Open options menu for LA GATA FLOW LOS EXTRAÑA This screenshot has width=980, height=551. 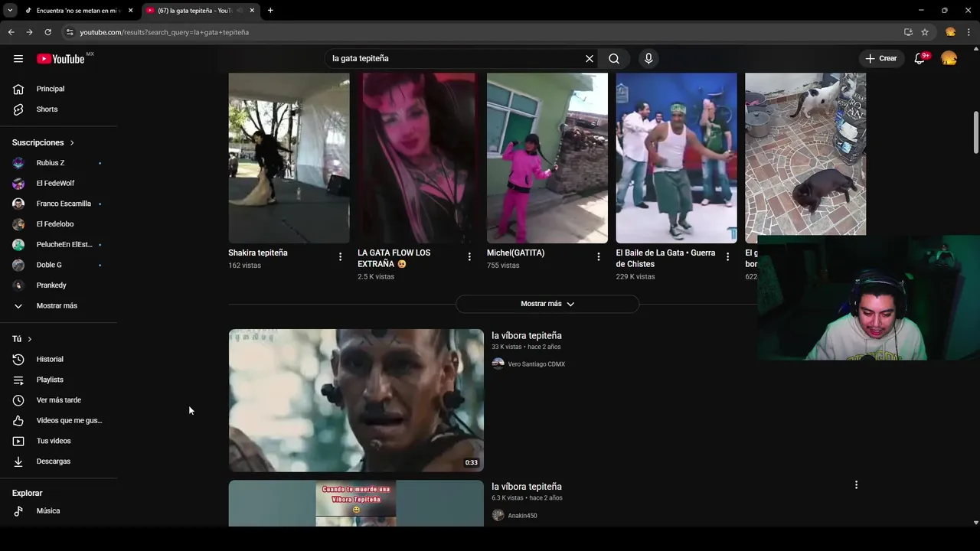(x=469, y=257)
